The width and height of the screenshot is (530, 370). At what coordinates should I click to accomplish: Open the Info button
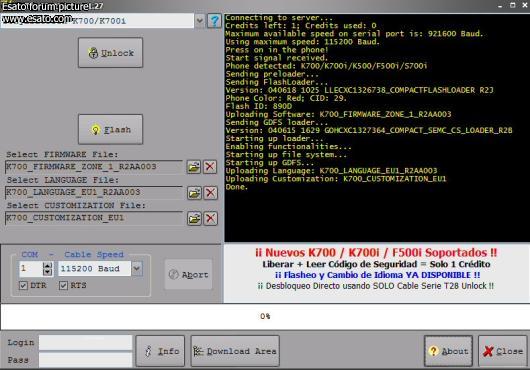click(x=160, y=351)
